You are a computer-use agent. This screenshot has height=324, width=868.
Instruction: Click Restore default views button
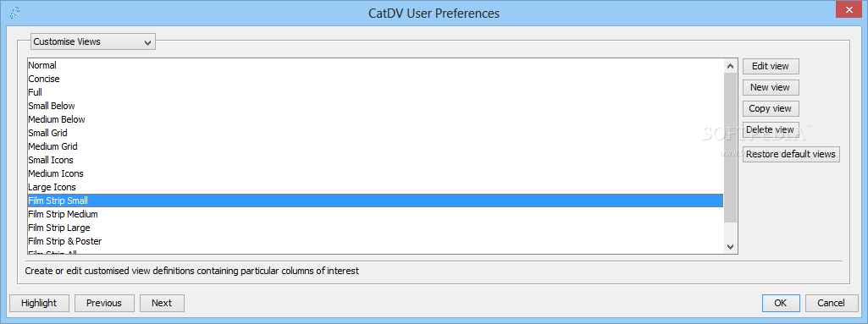pyautogui.click(x=790, y=154)
